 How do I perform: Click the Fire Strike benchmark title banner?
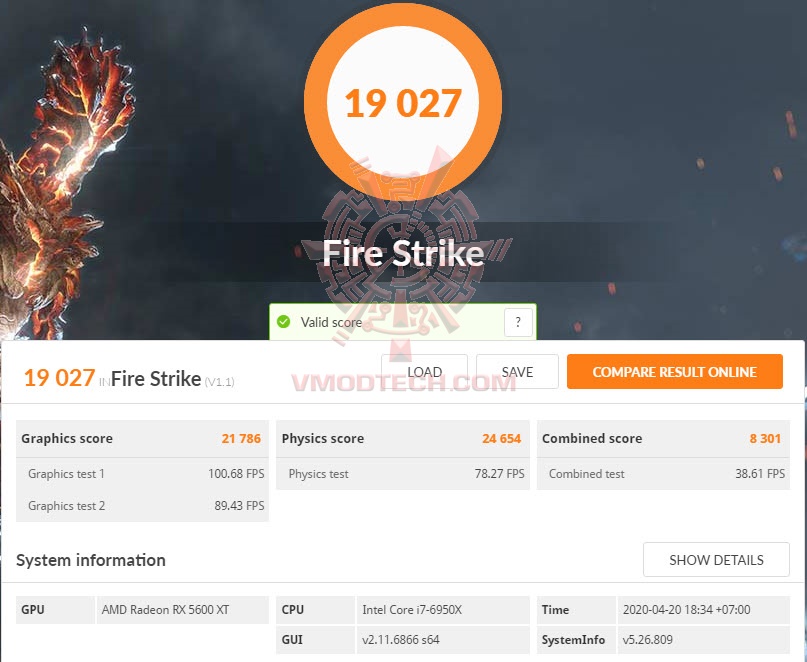point(403,253)
